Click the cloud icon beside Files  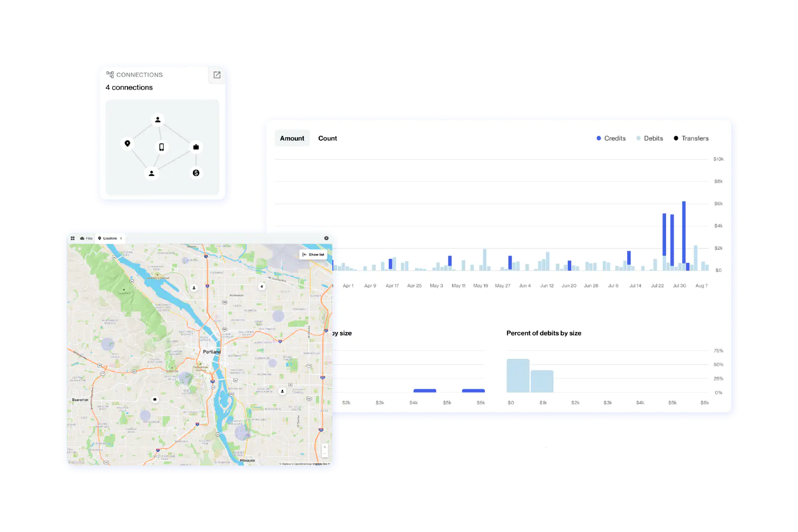click(x=82, y=239)
